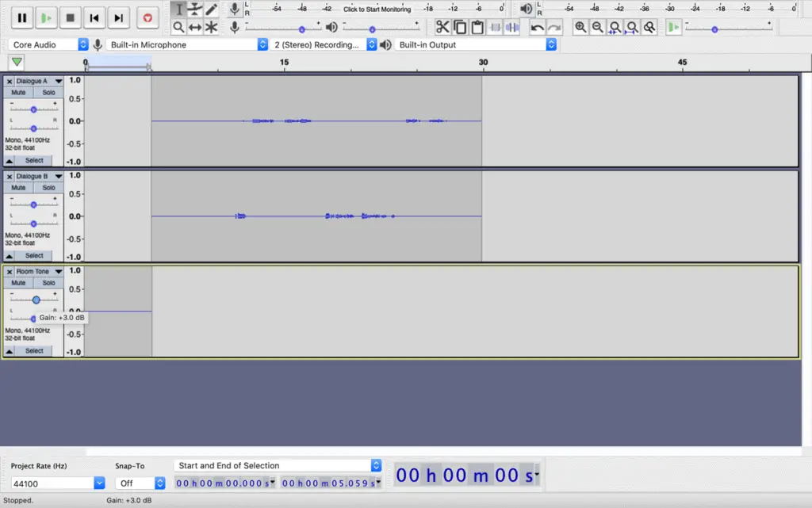812x508 pixels.
Task: Start playback with the green Play button
Action: coord(46,18)
